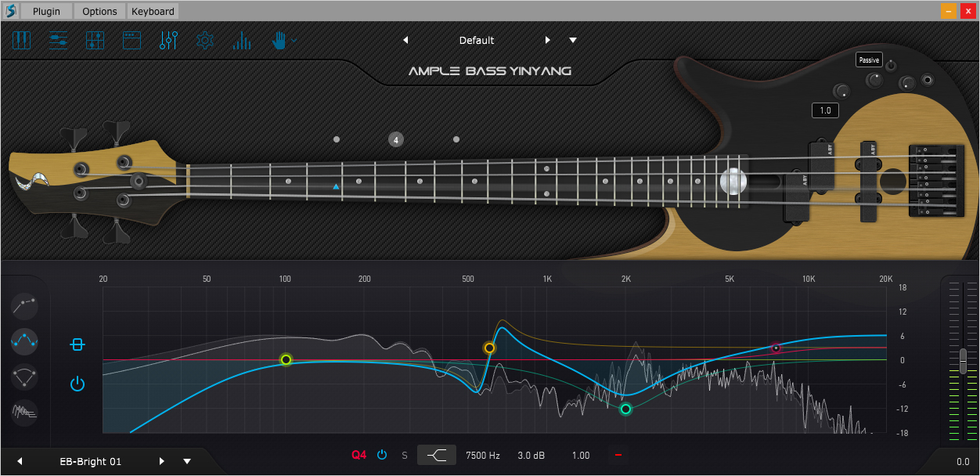Close the plugin window
980x476 pixels.
[x=967, y=11]
